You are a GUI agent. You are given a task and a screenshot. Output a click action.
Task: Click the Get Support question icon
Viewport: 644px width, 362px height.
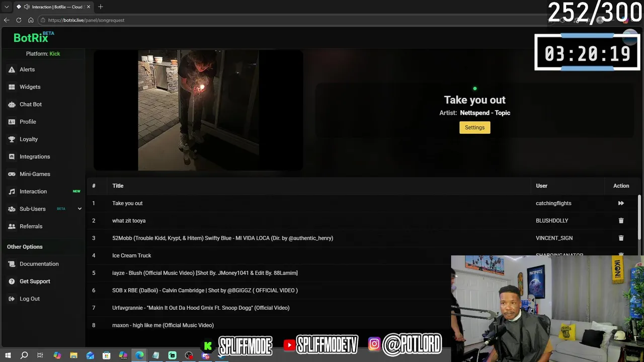(12, 282)
